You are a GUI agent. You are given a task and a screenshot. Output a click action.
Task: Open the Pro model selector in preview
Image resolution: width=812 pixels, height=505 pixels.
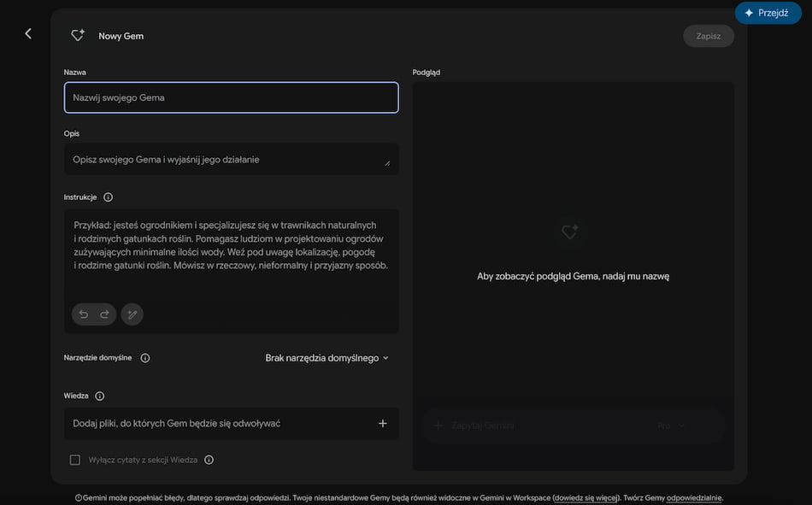coord(671,426)
